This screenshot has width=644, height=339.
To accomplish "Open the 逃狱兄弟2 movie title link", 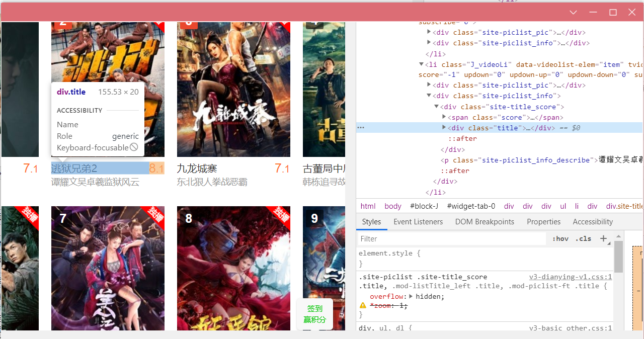I will [x=74, y=168].
